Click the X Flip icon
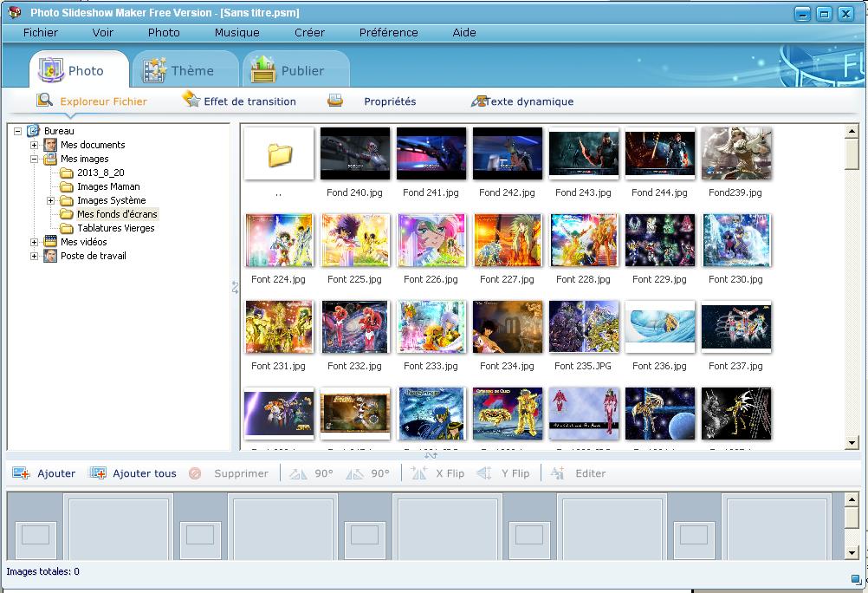 click(419, 473)
